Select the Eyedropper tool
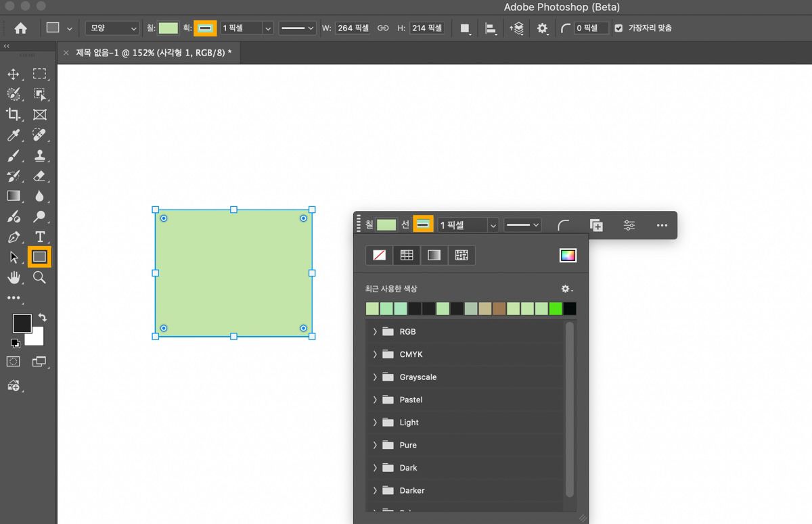The image size is (812, 524). [x=13, y=135]
